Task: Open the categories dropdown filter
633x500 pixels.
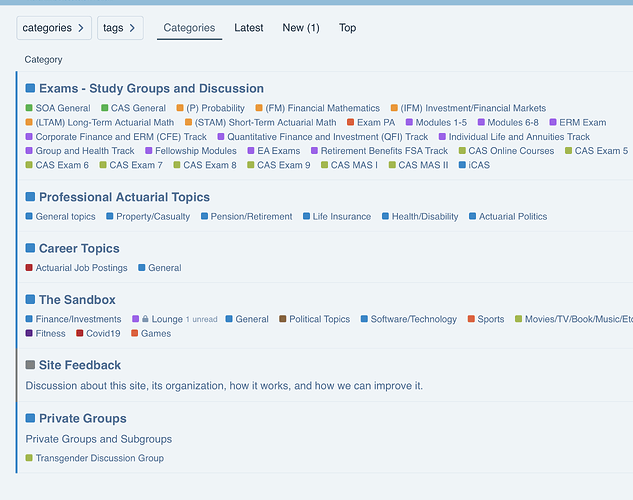Action: pos(54,28)
